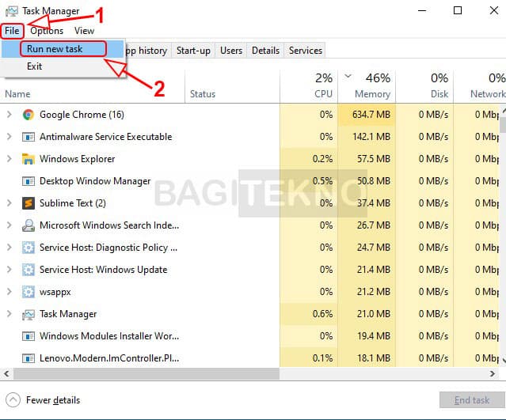Expand Microsoft Windows Search Indexer row
Image resolution: width=506 pixels, height=420 pixels.
(10, 225)
